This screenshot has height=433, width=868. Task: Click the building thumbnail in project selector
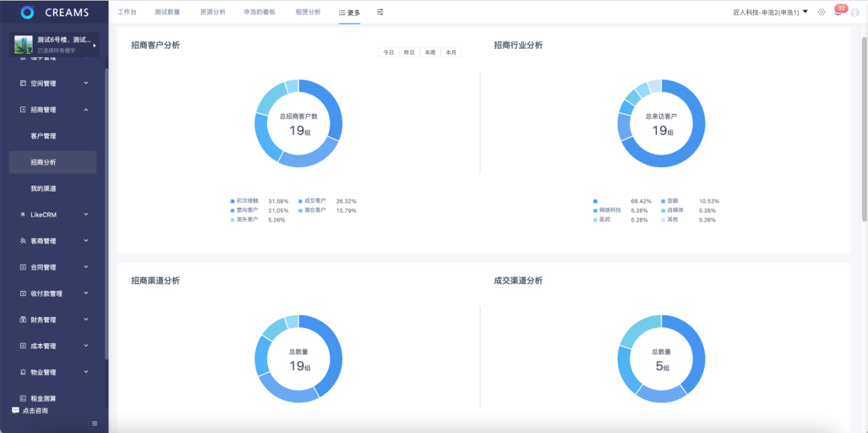[23, 45]
